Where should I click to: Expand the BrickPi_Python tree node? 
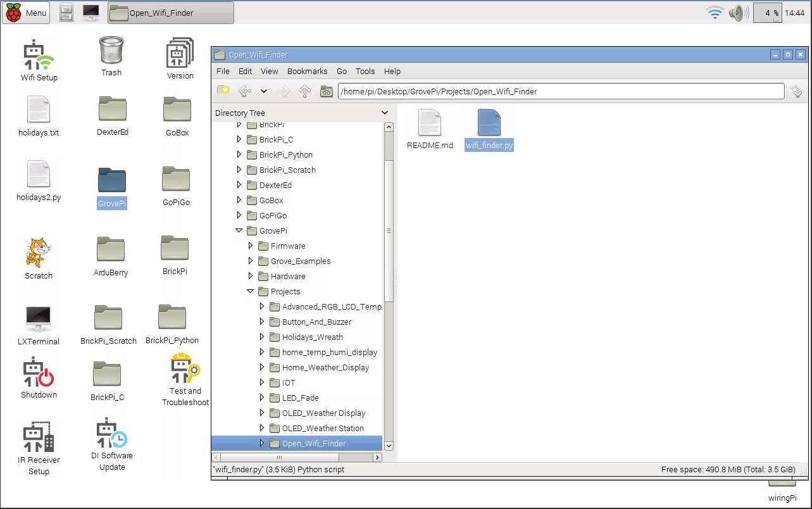coord(239,154)
